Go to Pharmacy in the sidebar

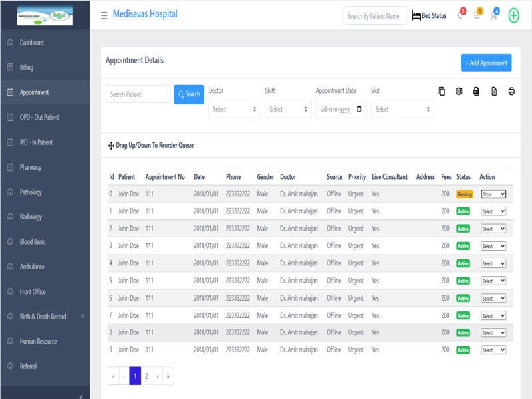tap(31, 167)
